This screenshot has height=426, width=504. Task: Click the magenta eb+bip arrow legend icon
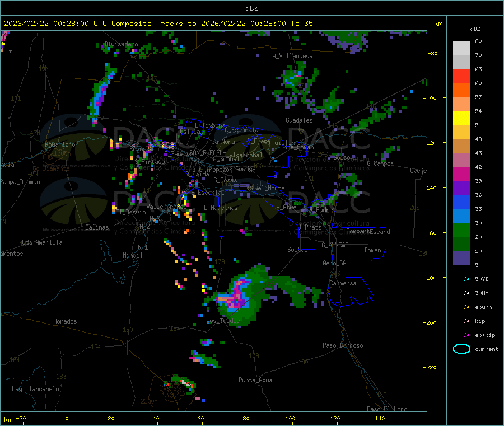pyautogui.click(x=461, y=335)
